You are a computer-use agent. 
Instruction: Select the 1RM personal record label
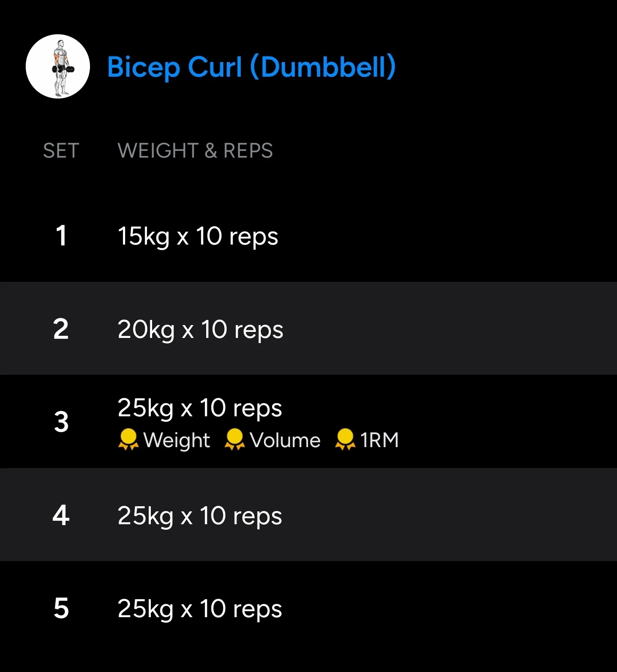click(379, 440)
